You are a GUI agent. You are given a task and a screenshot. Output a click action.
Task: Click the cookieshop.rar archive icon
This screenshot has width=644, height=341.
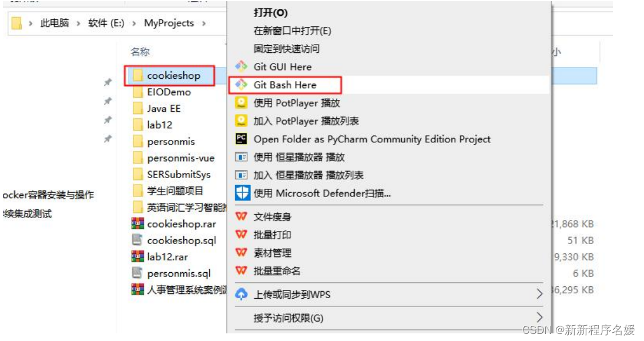pos(137,224)
